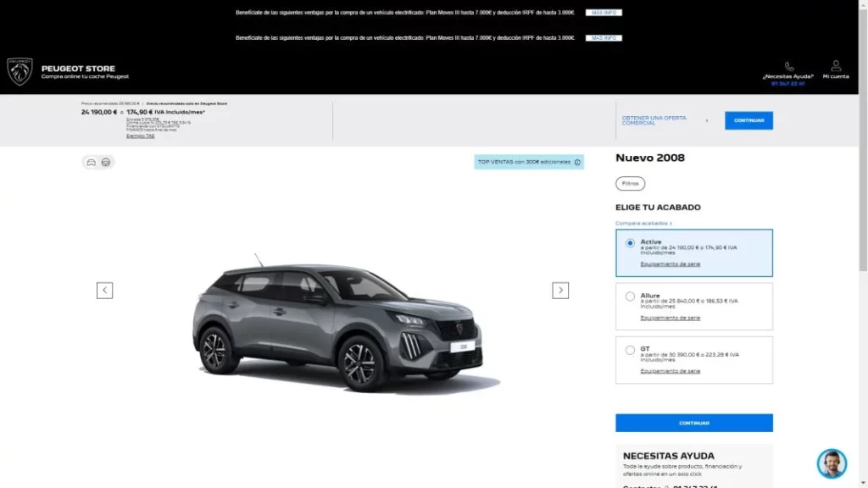Switch to interior steering wheel view icon
The image size is (868, 488).
click(x=106, y=162)
